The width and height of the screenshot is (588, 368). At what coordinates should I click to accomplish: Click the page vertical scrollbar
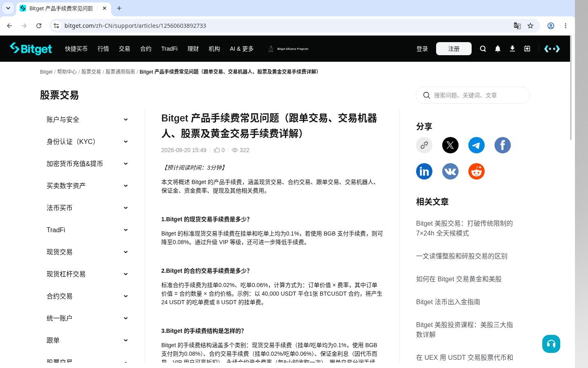(x=571, y=88)
